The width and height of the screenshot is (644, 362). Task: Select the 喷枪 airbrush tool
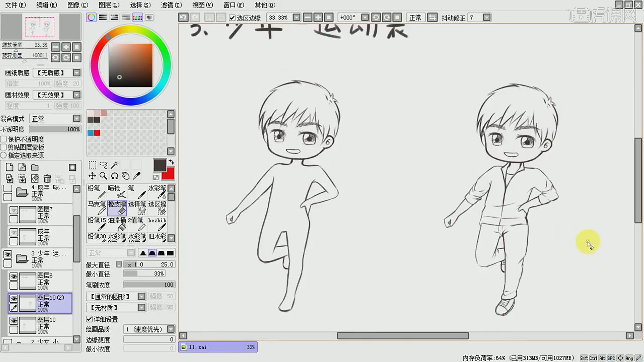117,191
